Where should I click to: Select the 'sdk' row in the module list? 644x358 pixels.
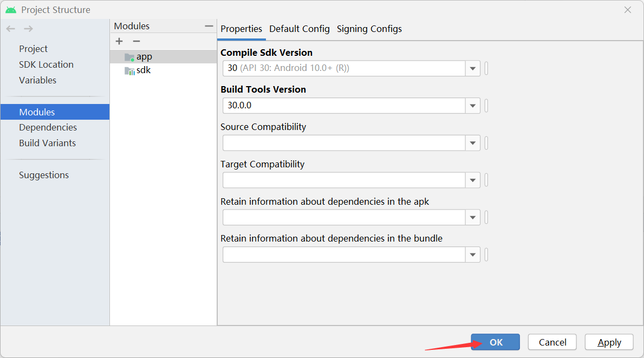[x=164, y=70]
